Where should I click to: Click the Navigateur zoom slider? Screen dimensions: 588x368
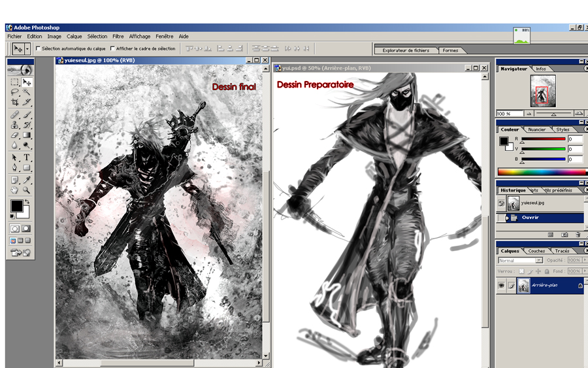(553, 113)
